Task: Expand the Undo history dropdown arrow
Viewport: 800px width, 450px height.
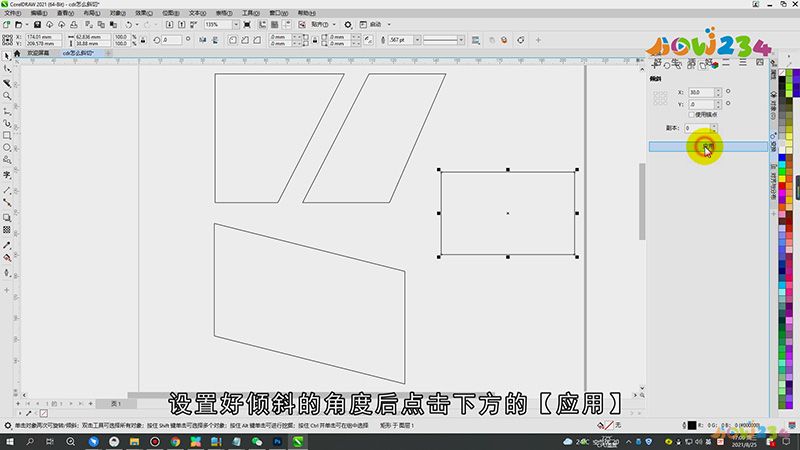Action: [137, 24]
